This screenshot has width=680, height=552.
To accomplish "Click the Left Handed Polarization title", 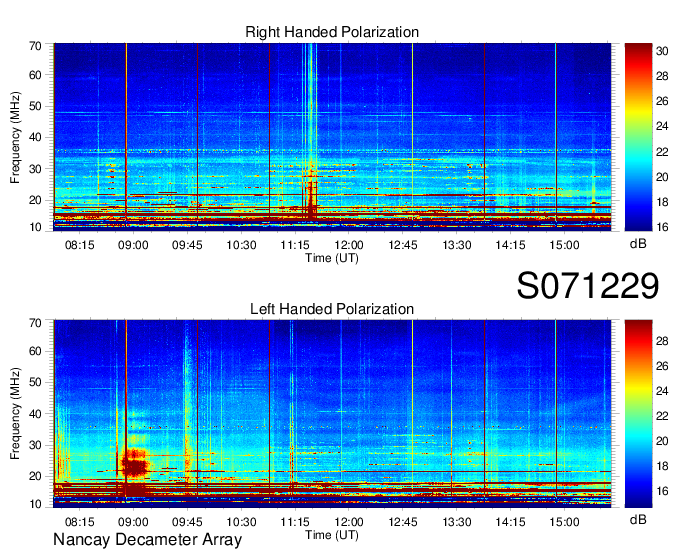I will point(332,309).
